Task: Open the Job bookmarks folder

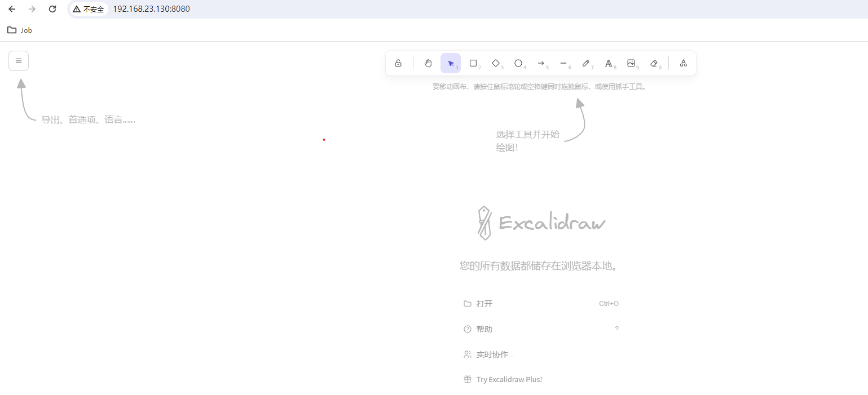Action: (x=19, y=30)
